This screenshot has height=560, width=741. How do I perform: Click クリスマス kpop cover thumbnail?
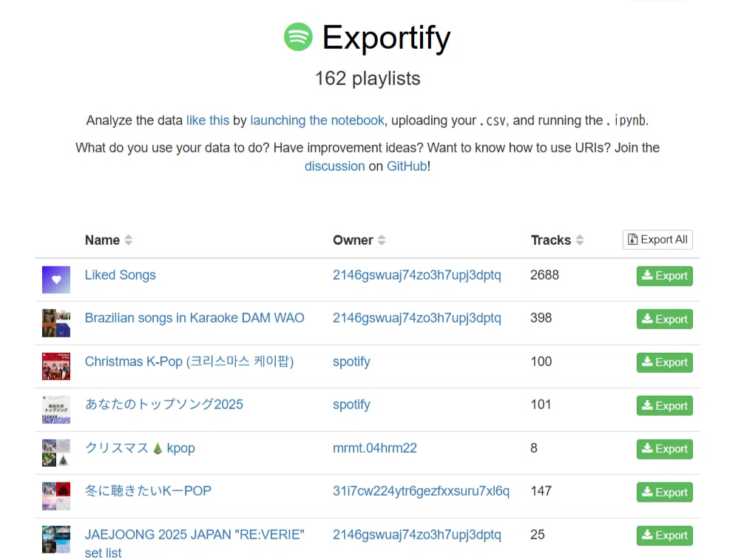coord(55,453)
